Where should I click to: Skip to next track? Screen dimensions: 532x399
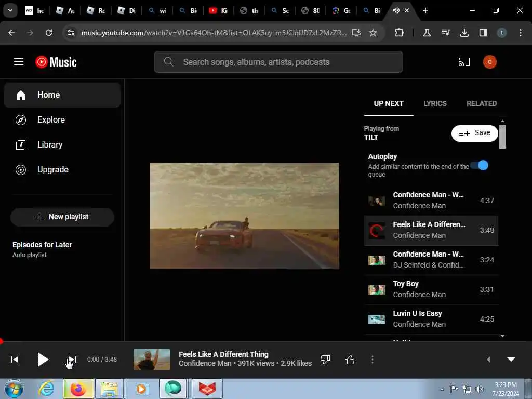click(x=72, y=360)
